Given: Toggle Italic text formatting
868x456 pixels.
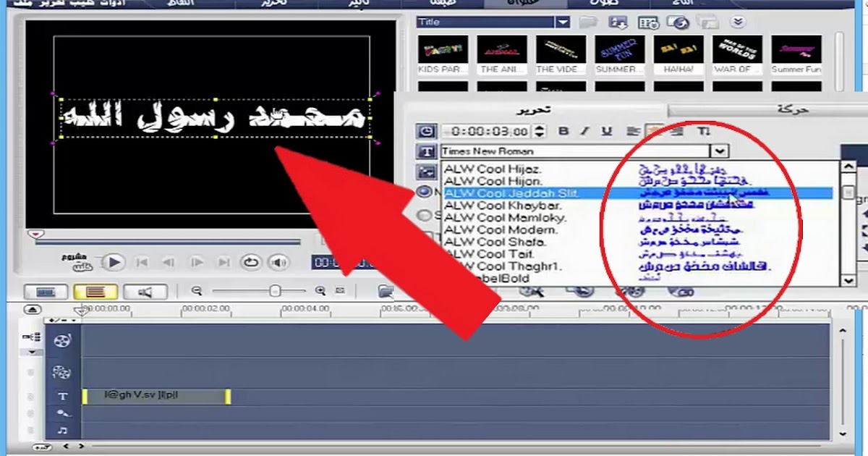Looking at the screenshot, I should click(x=586, y=132).
